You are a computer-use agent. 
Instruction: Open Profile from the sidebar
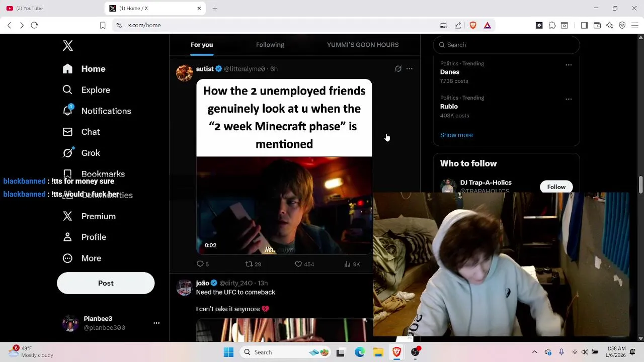84,237
